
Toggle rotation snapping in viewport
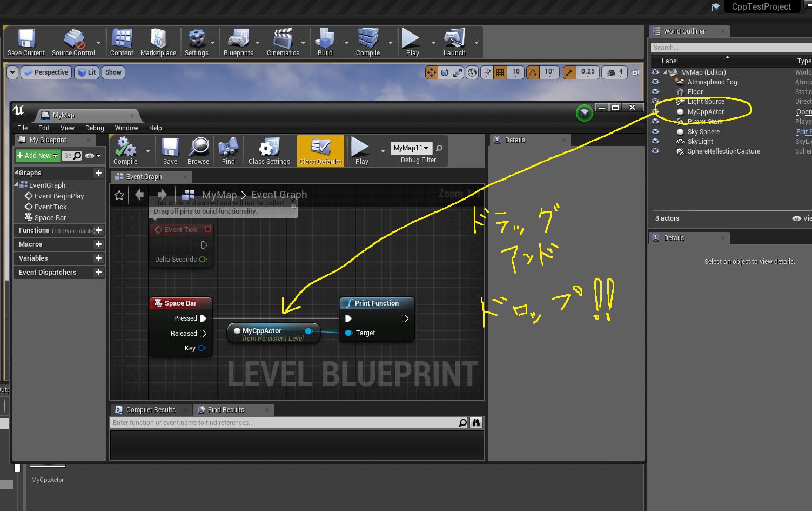pyautogui.click(x=533, y=72)
